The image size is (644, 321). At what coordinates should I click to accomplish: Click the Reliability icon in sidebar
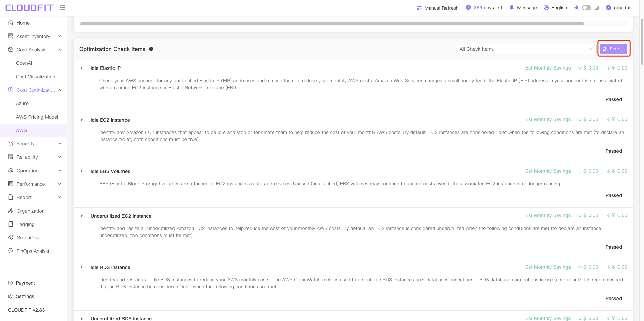[11, 157]
